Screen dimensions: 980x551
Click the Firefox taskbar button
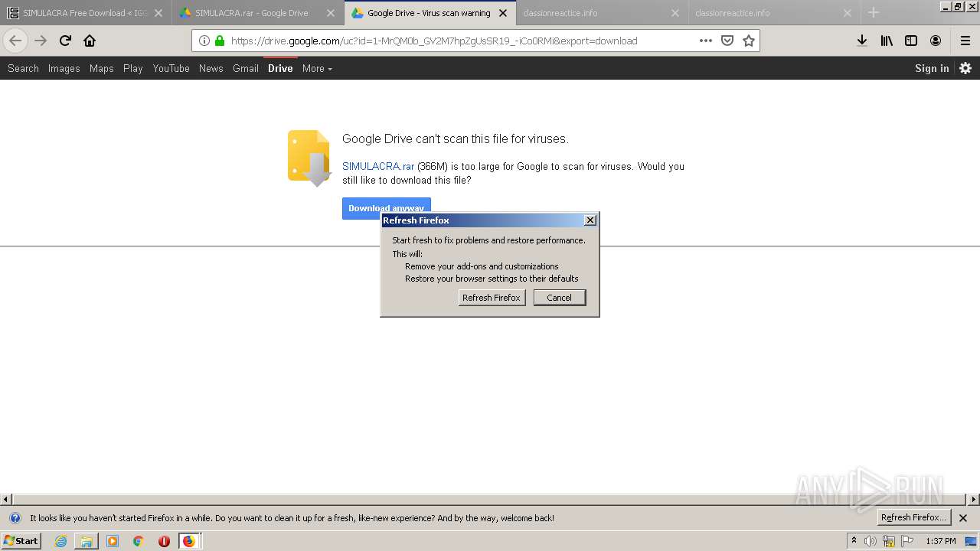(189, 541)
